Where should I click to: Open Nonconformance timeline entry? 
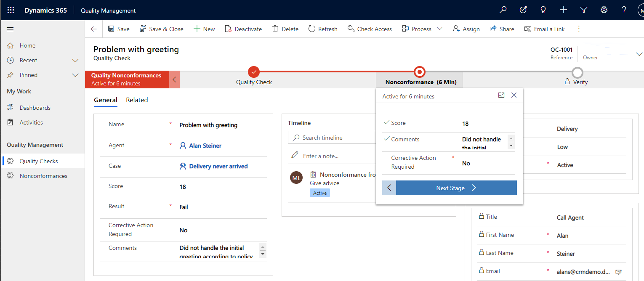[347, 175]
